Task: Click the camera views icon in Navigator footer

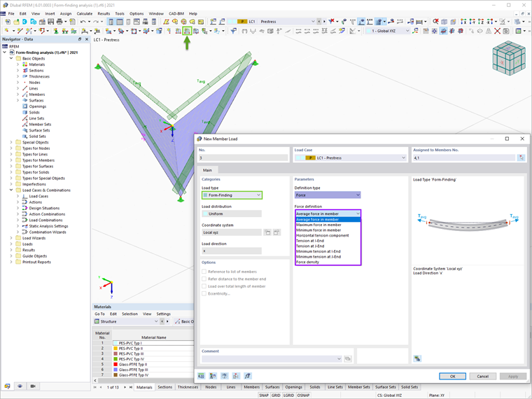Action: pyautogui.click(x=33, y=386)
